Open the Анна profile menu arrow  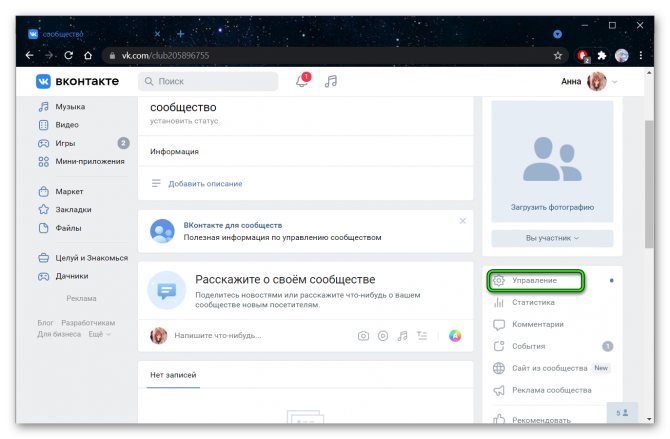point(614,82)
